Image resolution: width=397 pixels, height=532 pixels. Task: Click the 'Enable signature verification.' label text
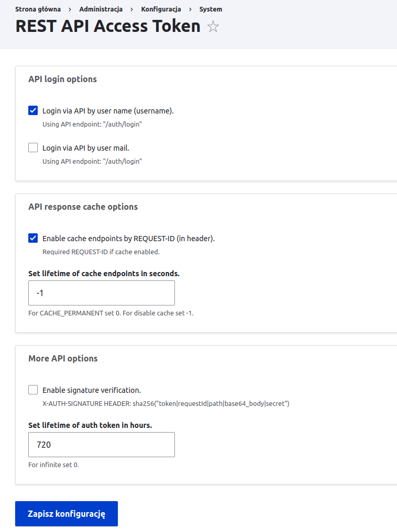(x=92, y=390)
